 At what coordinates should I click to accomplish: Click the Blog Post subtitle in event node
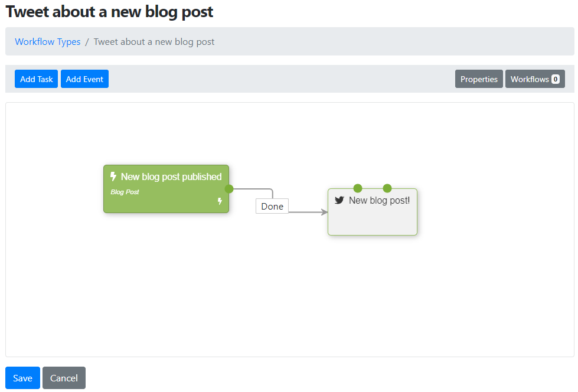(125, 192)
